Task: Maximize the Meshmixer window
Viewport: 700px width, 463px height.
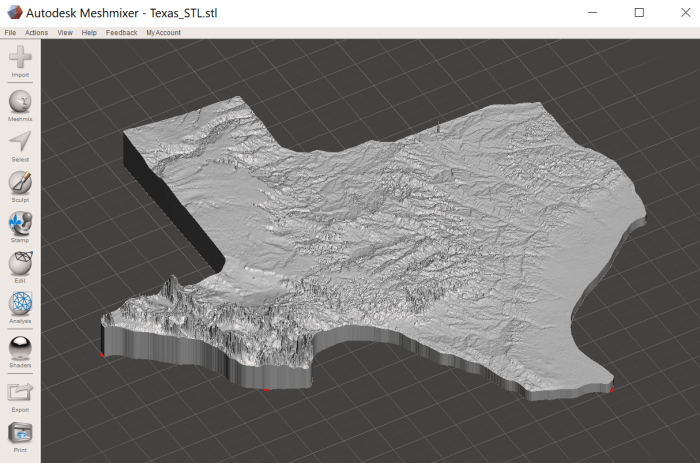Action: point(639,13)
